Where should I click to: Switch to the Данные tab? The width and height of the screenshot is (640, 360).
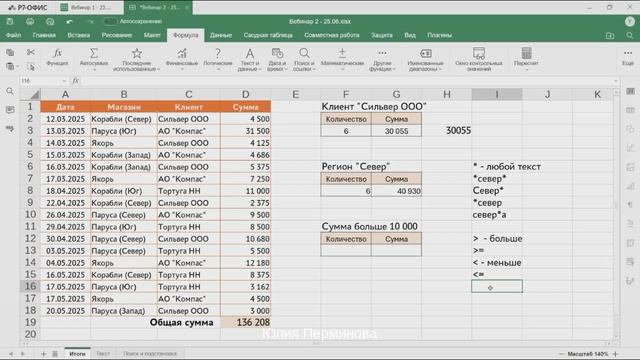(221, 36)
